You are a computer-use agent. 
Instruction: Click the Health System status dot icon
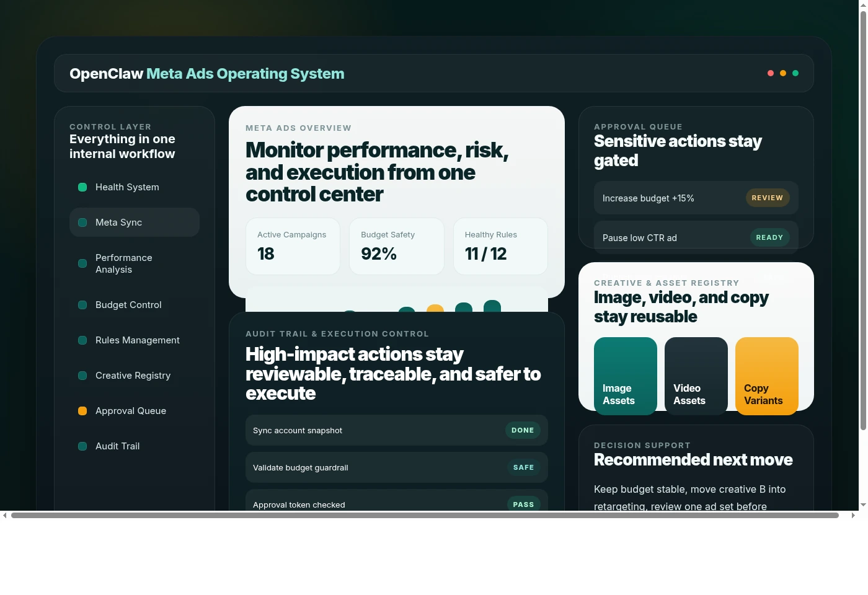(x=82, y=187)
